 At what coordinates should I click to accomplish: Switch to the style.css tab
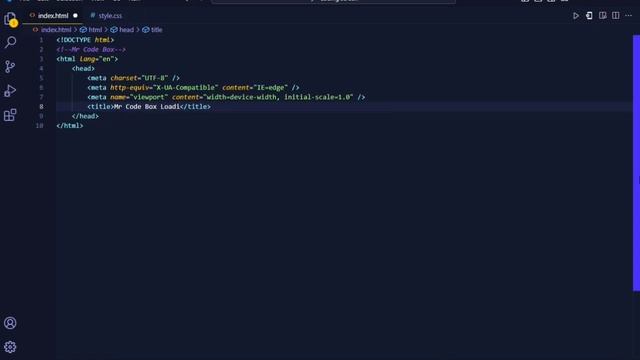point(107,16)
